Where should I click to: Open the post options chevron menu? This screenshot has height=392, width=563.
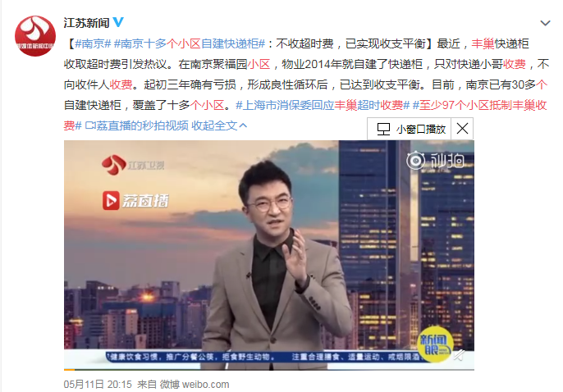(x=545, y=23)
